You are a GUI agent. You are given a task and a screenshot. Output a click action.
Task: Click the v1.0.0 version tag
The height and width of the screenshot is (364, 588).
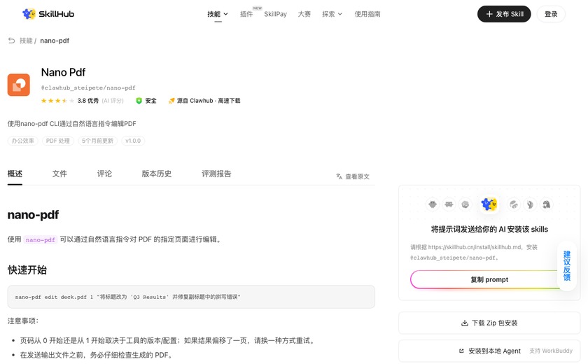(133, 141)
